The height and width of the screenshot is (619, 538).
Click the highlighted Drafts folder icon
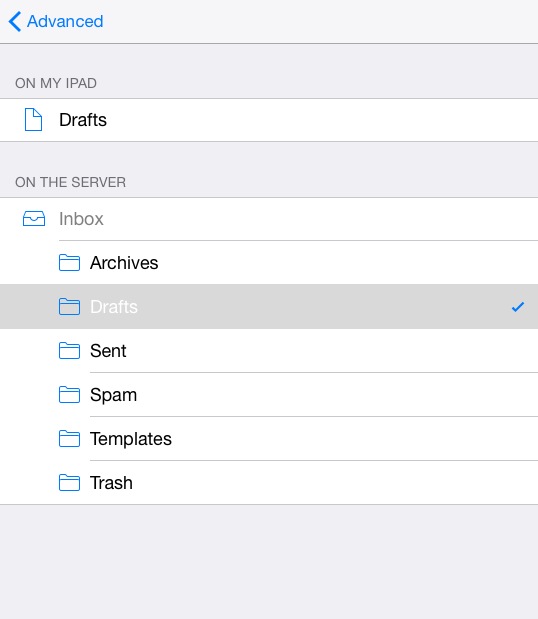pos(69,307)
